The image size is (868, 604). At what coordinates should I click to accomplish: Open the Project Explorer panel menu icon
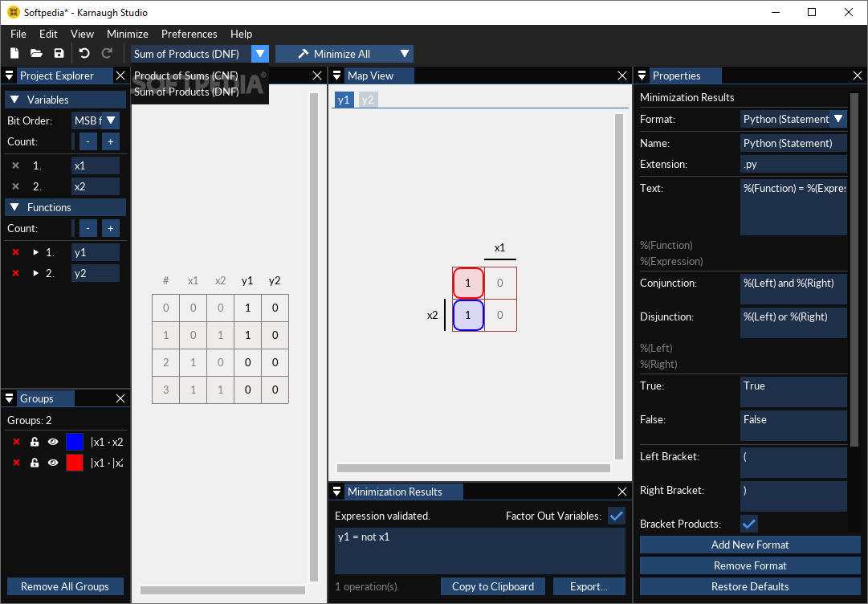pyautogui.click(x=10, y=75)
